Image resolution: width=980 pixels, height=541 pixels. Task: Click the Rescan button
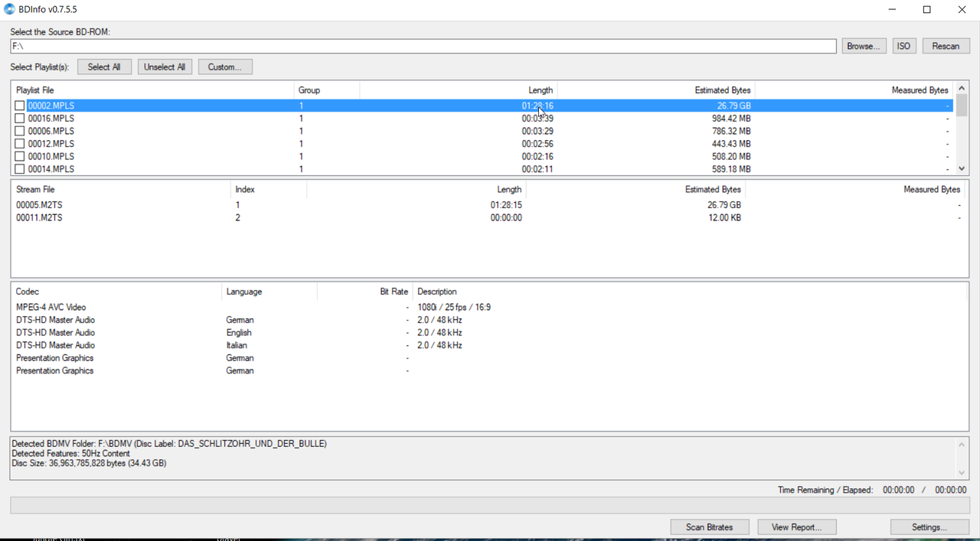(x=946, y=46)
